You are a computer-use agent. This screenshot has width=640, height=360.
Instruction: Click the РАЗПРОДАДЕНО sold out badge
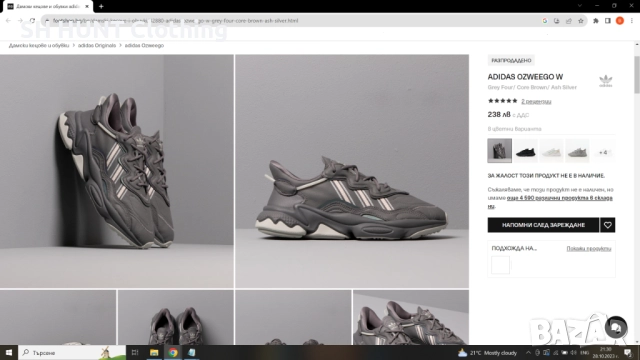pyautogui.click(x=511, y=60)
